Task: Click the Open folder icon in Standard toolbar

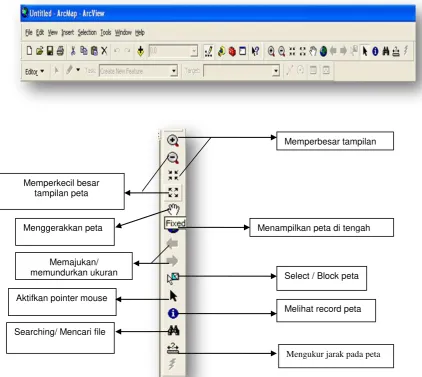Action: click(39, 51)
